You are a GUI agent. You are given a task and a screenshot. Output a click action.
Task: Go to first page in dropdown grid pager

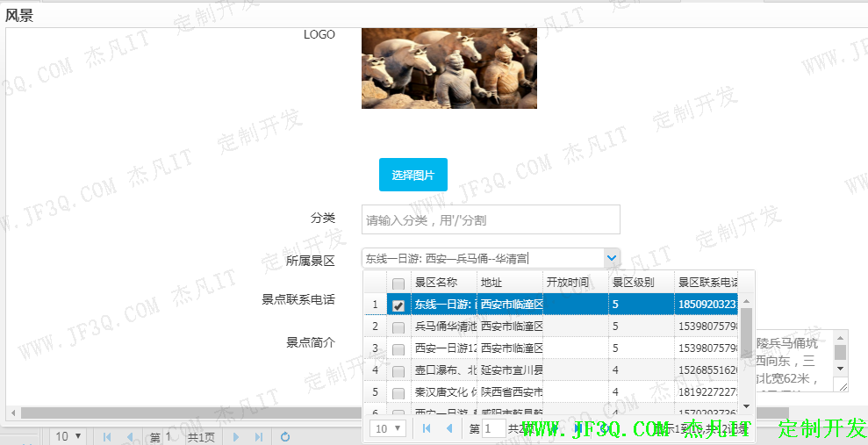427,428
